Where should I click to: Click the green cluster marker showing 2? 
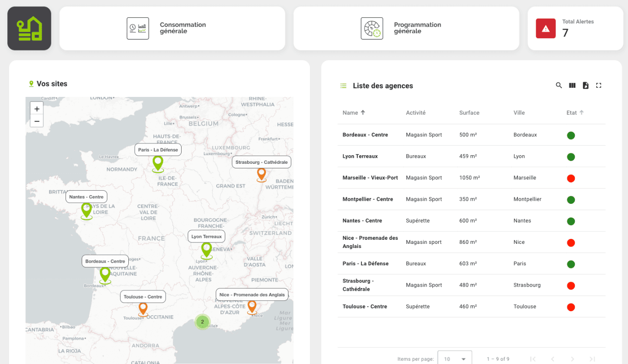tap(203, 322)
